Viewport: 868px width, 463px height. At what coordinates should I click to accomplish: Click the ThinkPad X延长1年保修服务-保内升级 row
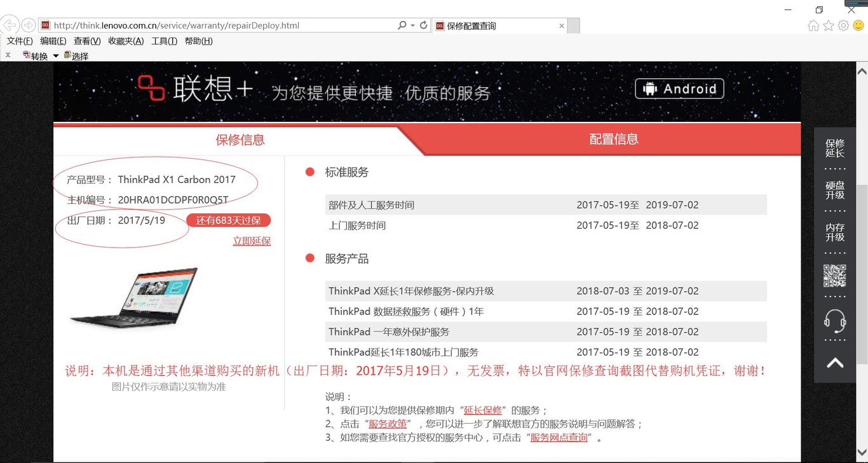(x=546, y=291)
